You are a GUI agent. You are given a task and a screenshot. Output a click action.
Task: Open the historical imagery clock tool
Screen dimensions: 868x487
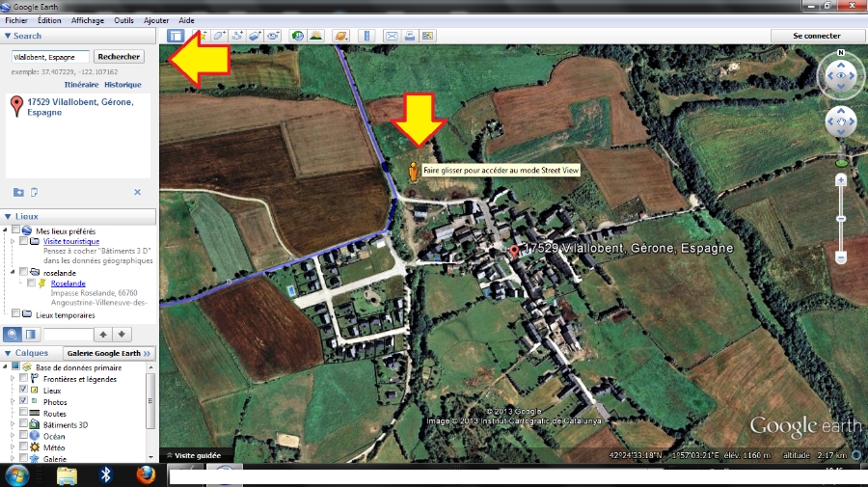coord(296,36)
